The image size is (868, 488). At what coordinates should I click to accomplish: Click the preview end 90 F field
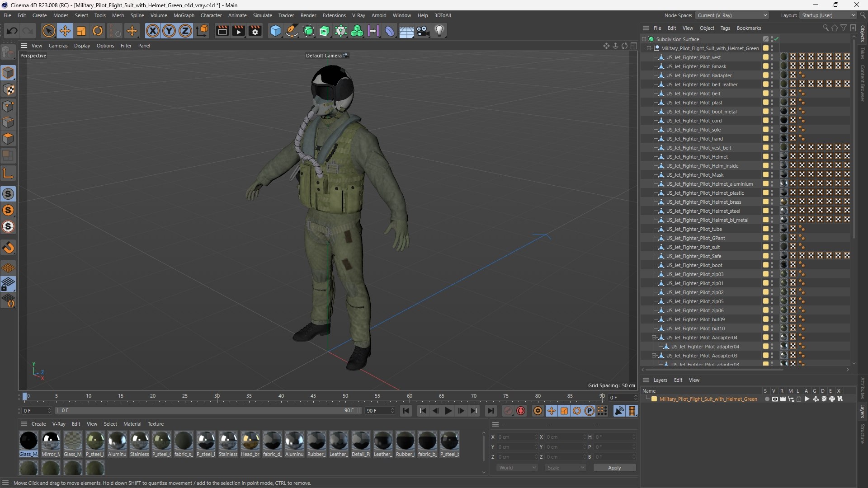380,411
